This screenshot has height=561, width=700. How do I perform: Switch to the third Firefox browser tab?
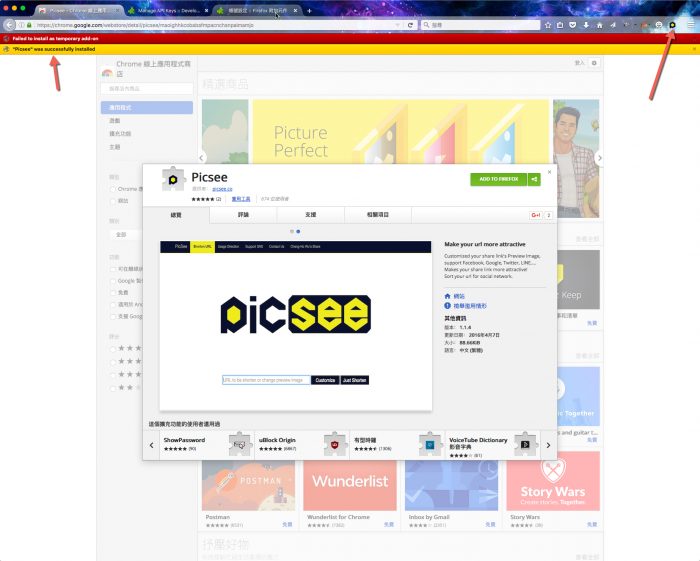[x=258, y=10]
